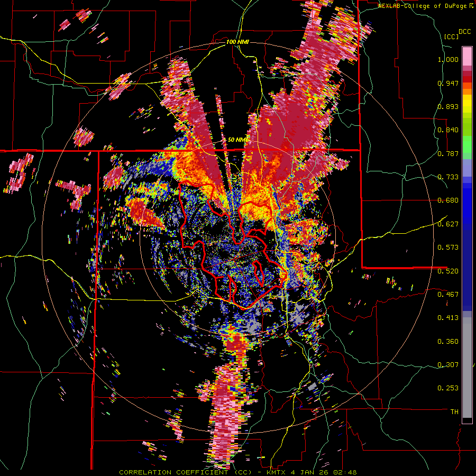Click the 0.467 scale value

click(448, 295)
